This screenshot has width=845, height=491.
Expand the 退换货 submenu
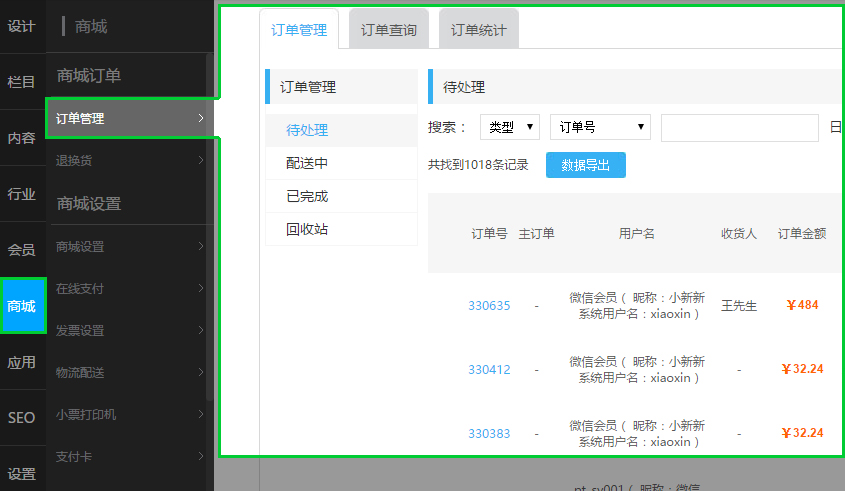201,160
